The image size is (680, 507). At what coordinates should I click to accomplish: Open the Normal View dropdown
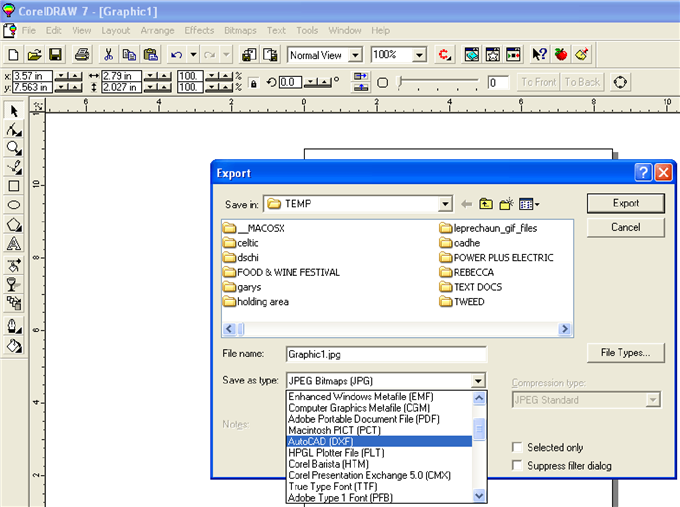point(355,55)
